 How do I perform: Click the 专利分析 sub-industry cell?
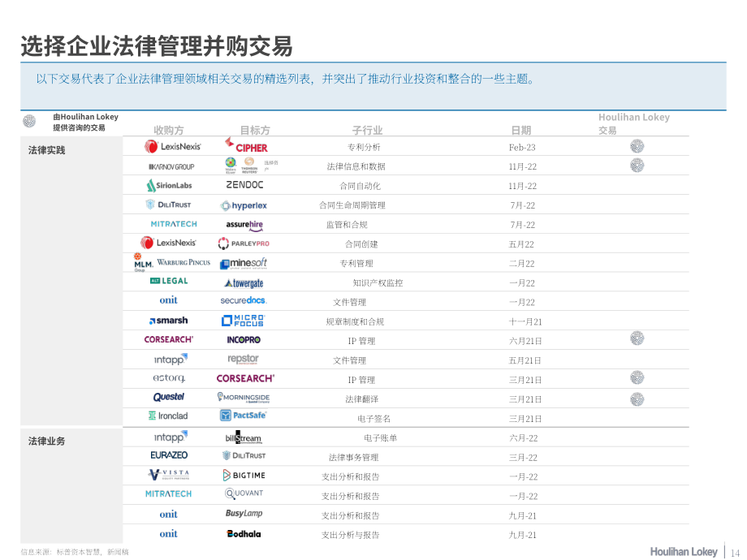point(364,147)
